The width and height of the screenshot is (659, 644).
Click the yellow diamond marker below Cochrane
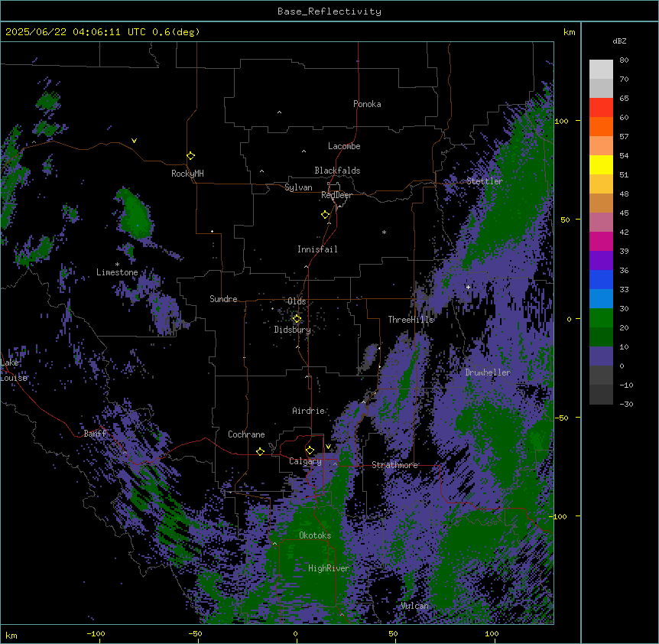(x=260, y=451)
